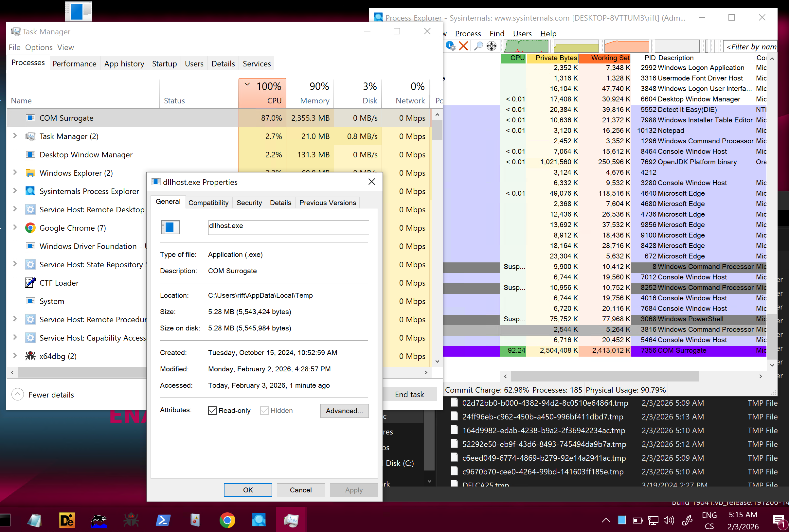Click the Process Explorer properties info icon

tap(450, 46)
